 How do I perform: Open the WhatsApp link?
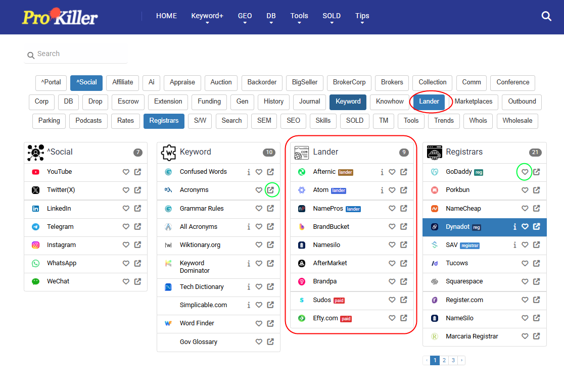pyautogui.click(x=62, y=263)
